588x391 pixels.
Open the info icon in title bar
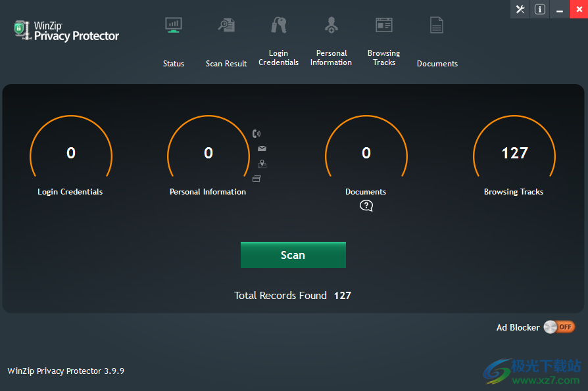click(x=540, y=9)
